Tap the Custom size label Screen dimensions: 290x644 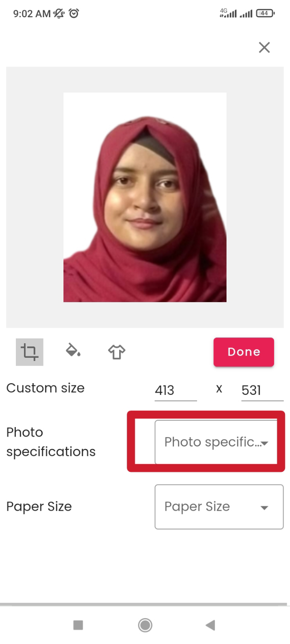click(x=45, y=388)
